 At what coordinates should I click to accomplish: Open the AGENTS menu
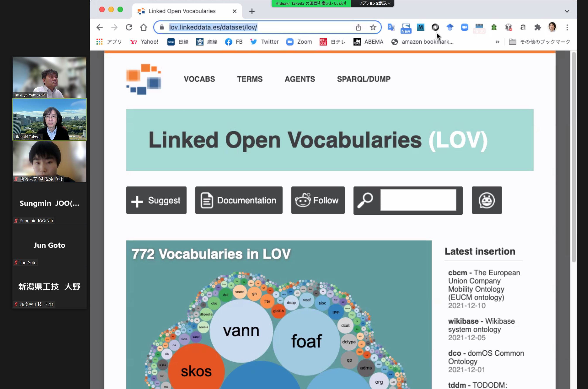300,79
